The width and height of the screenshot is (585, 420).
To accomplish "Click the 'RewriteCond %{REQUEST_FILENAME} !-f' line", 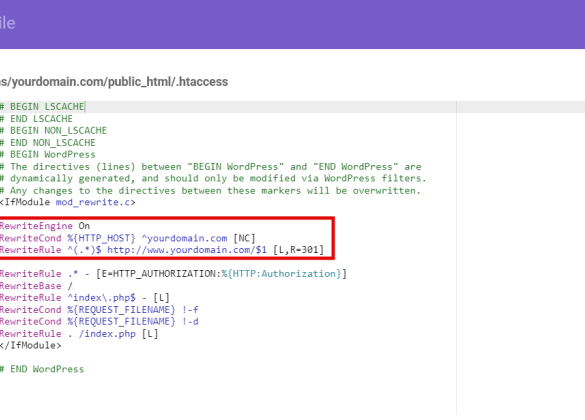I will [99, 310].
